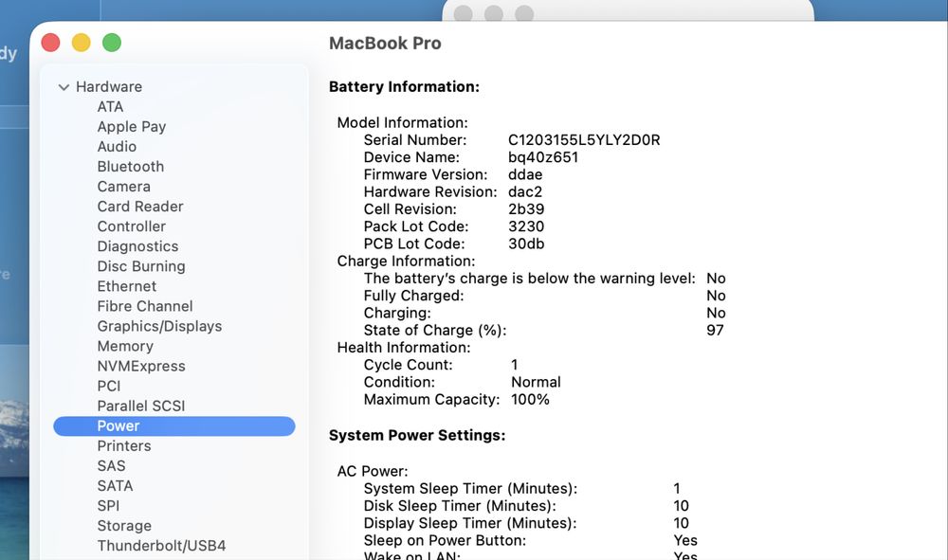Select the highlighted Power entry
The height and width of the screenshot is (560, 948).
(174, 425)
